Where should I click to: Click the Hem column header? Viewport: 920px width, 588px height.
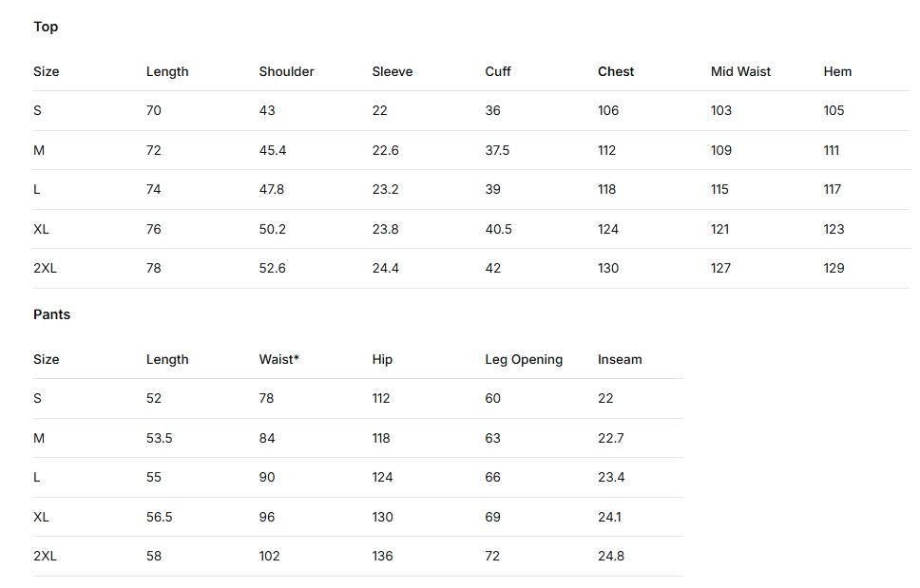837,71
